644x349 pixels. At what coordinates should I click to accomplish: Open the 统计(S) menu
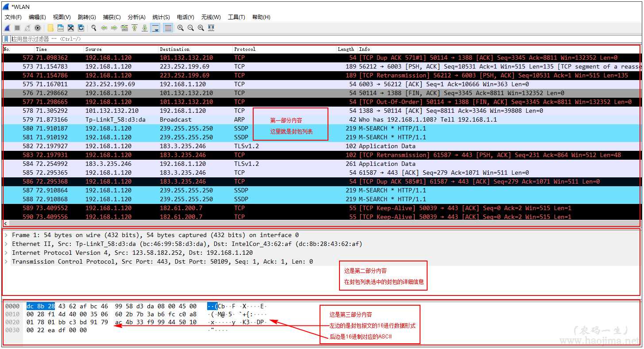click(x=161, y=17)
